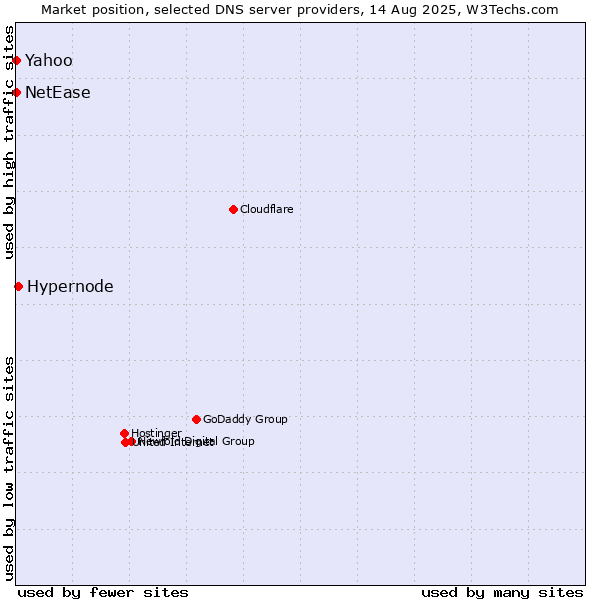Click the Hypernode label
The image size is (600, 600).
[x=70, y=287]
